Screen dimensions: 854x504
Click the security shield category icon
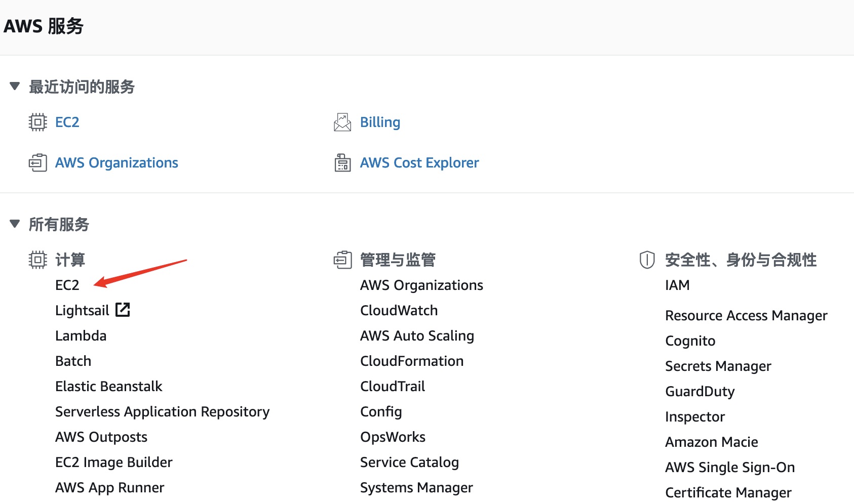click(647, 260)
